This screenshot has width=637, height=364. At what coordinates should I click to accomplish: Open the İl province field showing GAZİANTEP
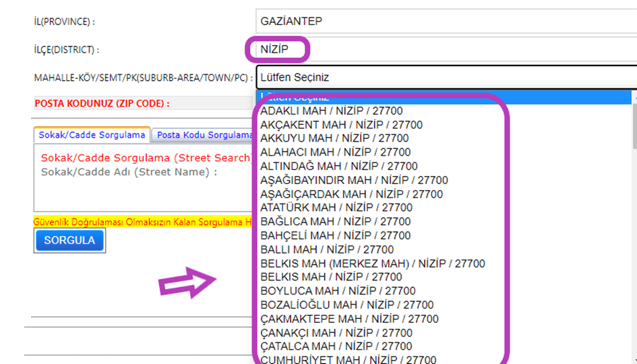coord(445,21)
